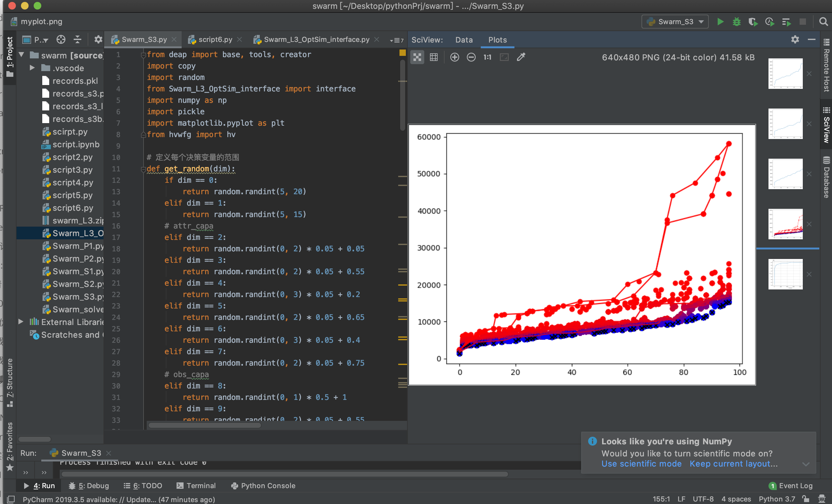Switch to the SciView Data tab
The width and height of the screenshot is (832, 504).
pyautogui.click(x=464, y=40)
